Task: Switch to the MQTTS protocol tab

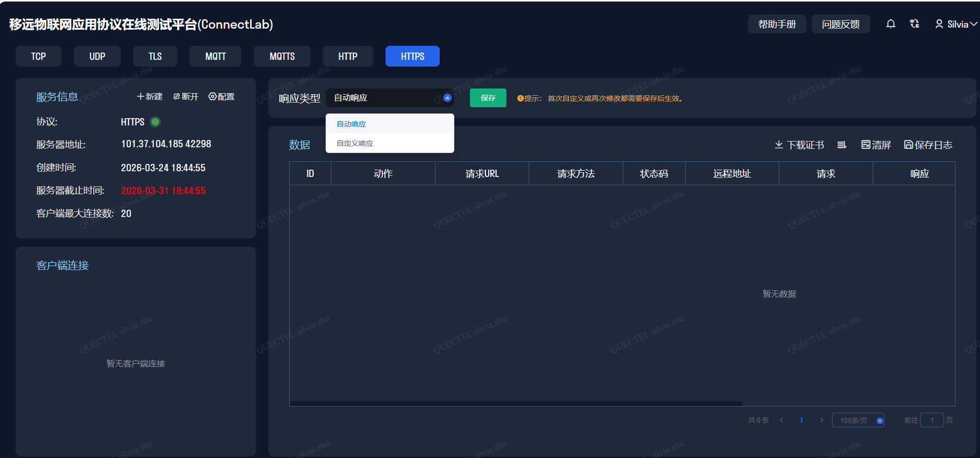Action: (282, 56)
